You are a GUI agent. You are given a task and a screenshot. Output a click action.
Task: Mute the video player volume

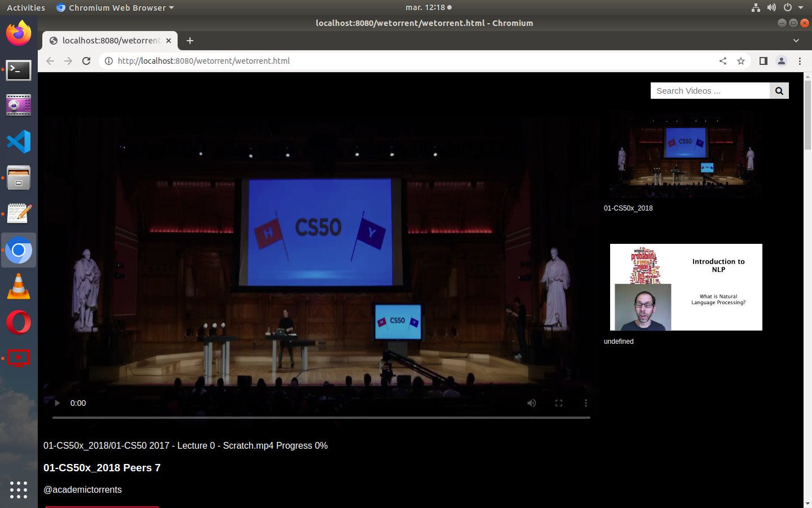tap(532, 403)
